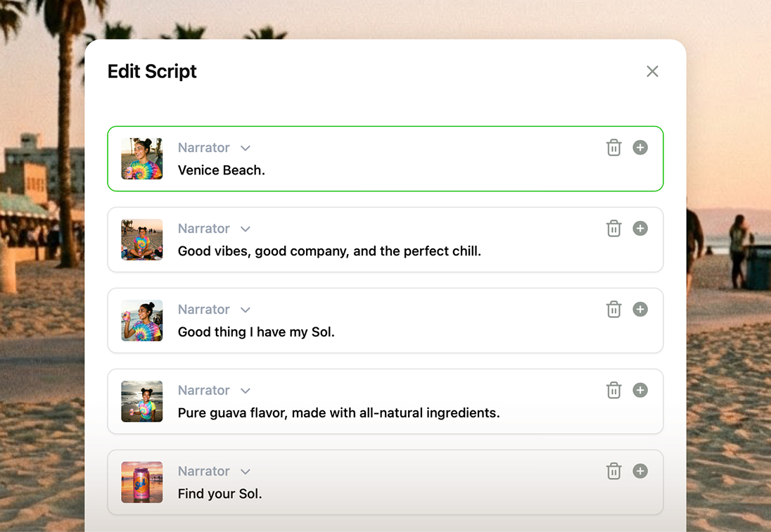The image size is (771, 532).
Task: Select the highlighted "Venice Beach." script card
Action: click(x=385, y=159)
